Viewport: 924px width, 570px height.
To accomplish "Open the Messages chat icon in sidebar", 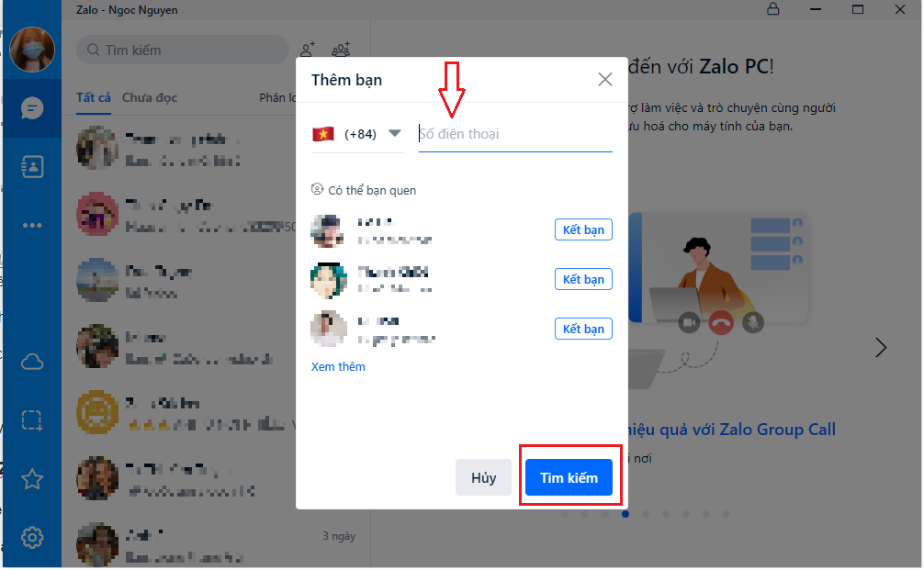I will [32, 108].
